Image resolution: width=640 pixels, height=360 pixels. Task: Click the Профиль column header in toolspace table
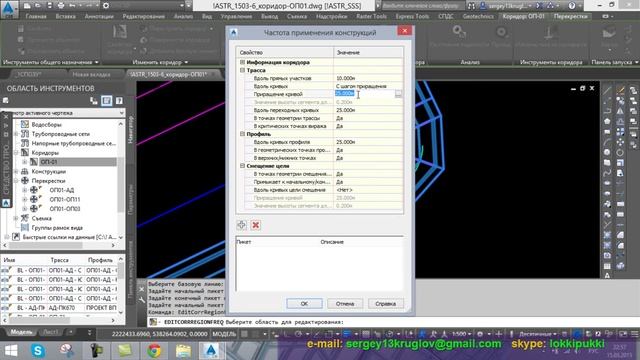tap(101, 260)
